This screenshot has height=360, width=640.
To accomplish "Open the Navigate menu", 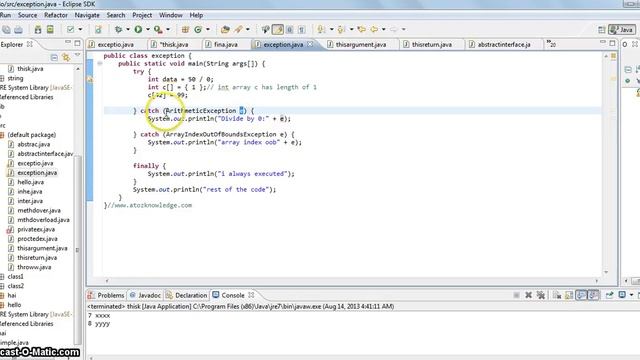I will (87, 15).
